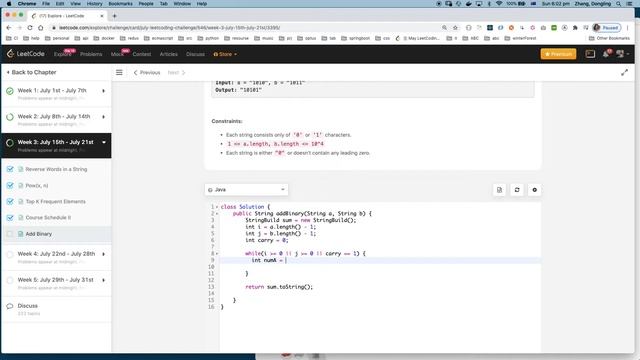
Task: Open user avatar menu in header
Action: click(622, 54)
